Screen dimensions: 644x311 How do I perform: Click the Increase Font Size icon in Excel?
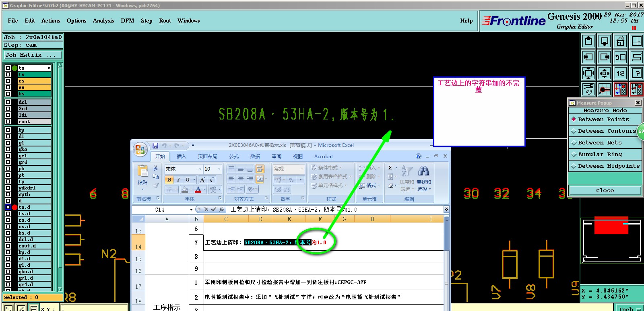pyautogui.click(x=202, y=180)
